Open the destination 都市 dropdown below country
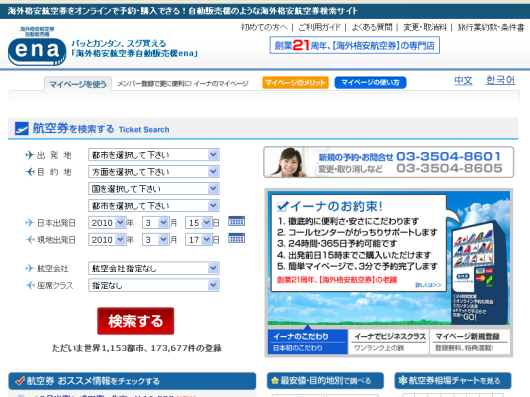The width and height of the screenshot is (530, 397). tap(154, 205)
